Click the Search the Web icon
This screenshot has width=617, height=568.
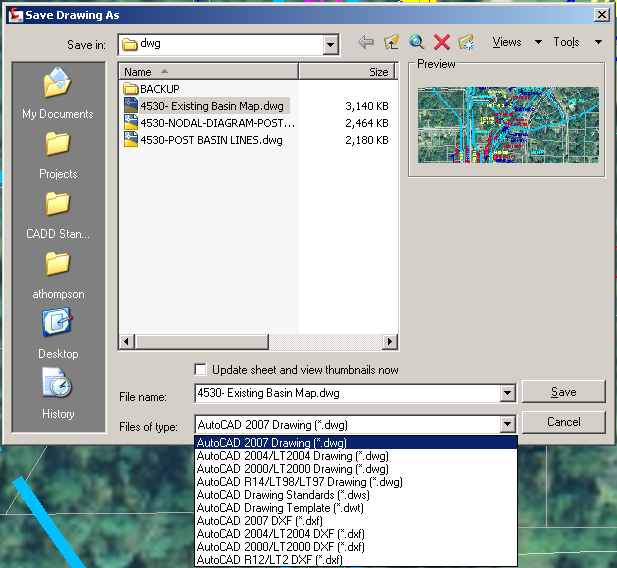(x=416, y=42)
